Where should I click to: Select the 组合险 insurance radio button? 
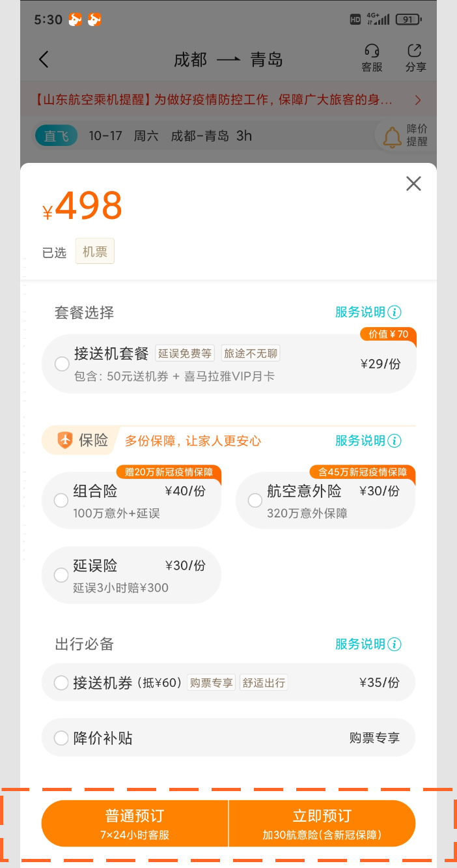pyautogui.click(x=61, y=500)
